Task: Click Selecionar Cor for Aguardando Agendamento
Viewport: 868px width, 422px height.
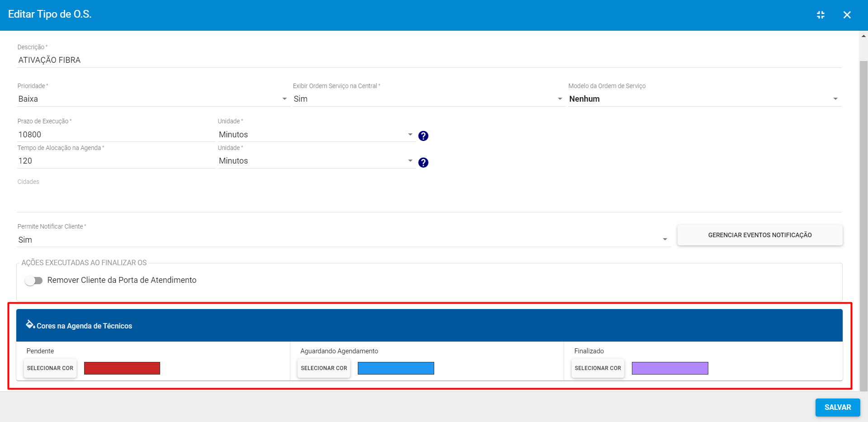Action: 324,368
